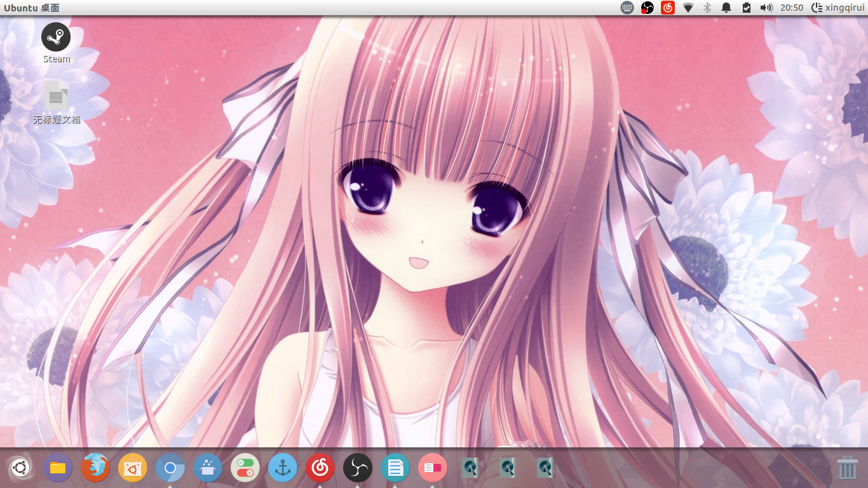Click the OBS recording tray icon
Viewport: 868px width, 488px height.
pos(647,8)
